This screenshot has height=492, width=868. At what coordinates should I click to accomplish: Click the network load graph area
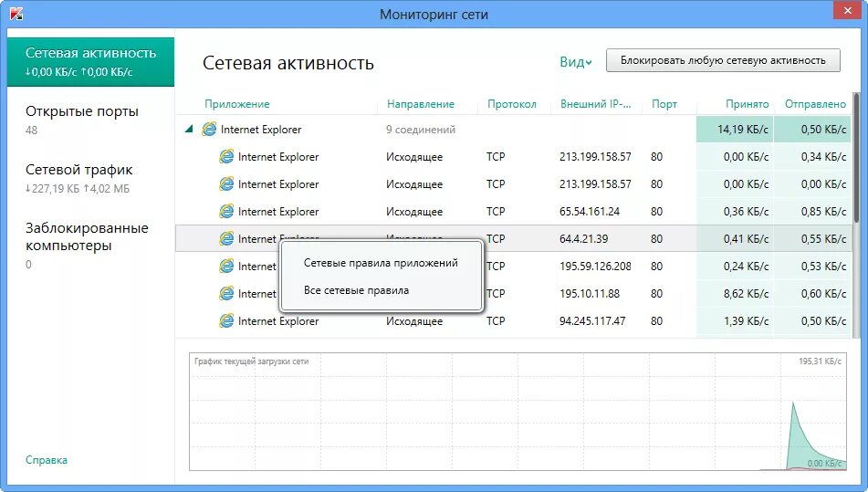[518, 412]
